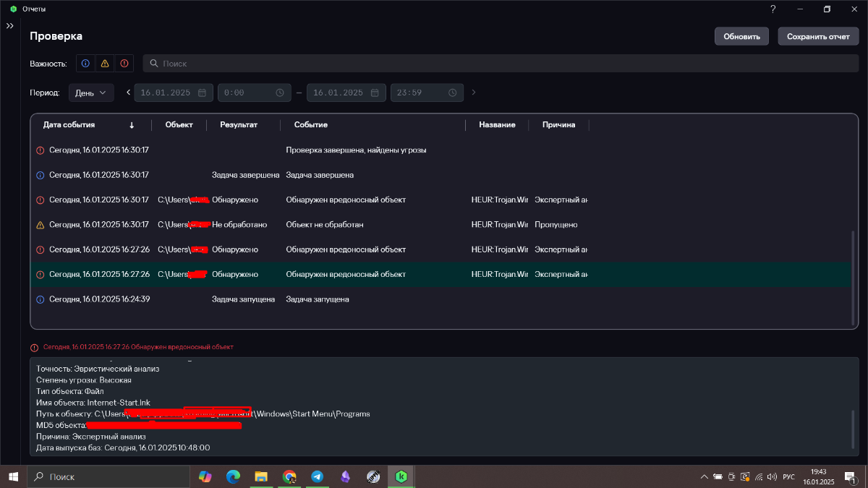Go to the previous period with left chevron
Viewport: 868px width, 488px height.
click(x=128, y=93)
